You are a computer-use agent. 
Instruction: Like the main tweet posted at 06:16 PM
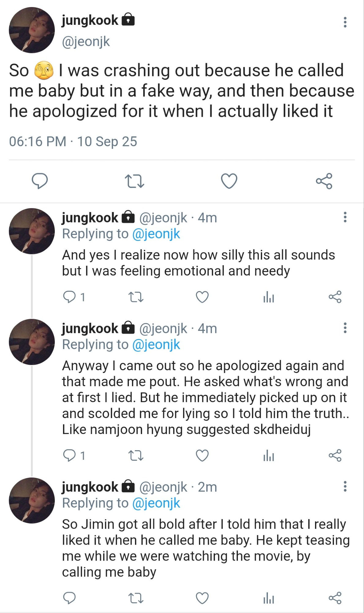pyautogui.click(x=229, y=181)
